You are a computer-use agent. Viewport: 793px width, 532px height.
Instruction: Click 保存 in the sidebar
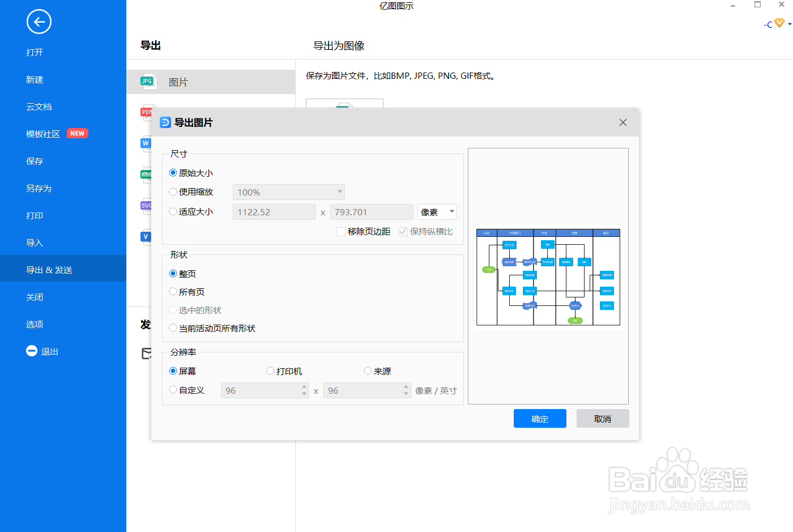(x=35, y=161)
